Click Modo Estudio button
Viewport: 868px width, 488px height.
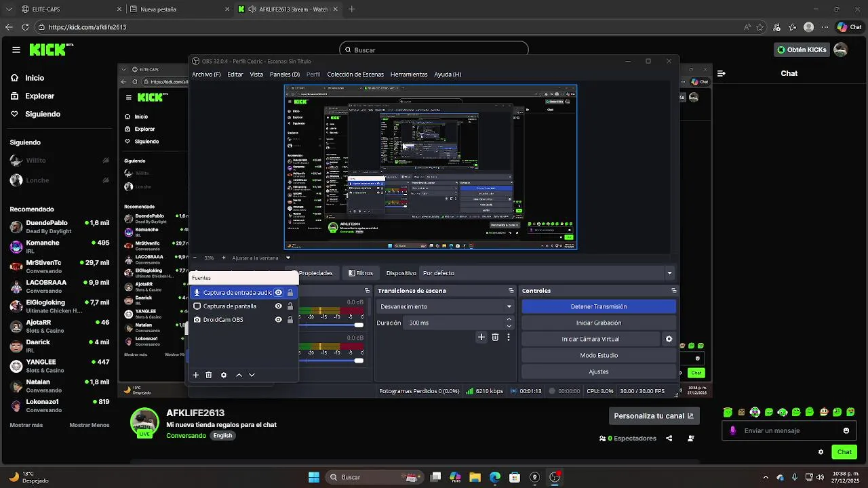(x=599, y=355)
